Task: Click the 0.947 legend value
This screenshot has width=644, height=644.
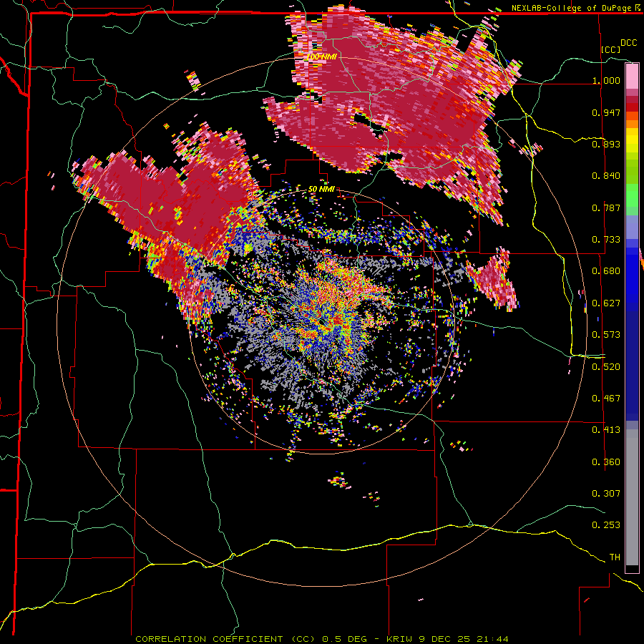Action: click(x=606, y=112)
